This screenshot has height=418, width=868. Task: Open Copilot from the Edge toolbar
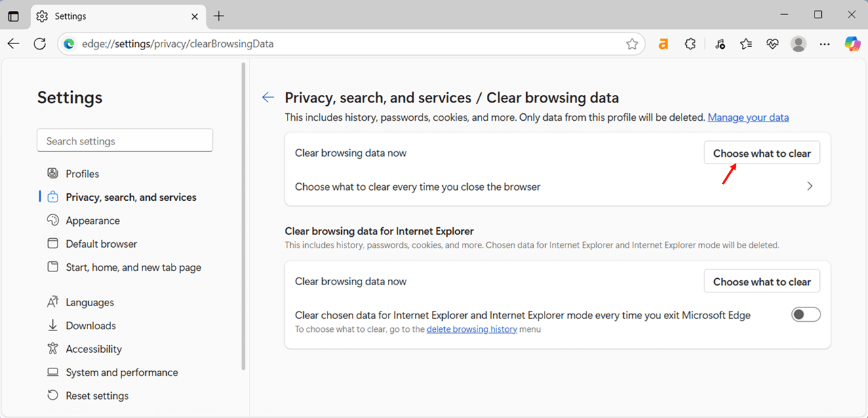[852, 43]
